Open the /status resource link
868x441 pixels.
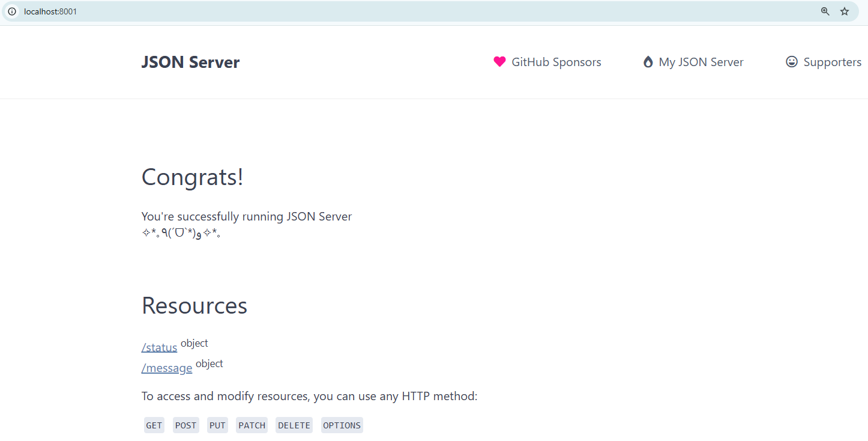[159, 347]
